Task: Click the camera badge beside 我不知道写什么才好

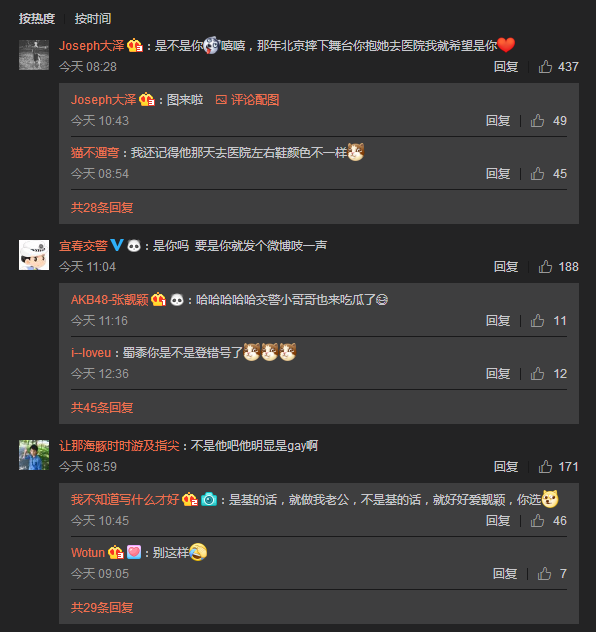Action: point(209,499)
